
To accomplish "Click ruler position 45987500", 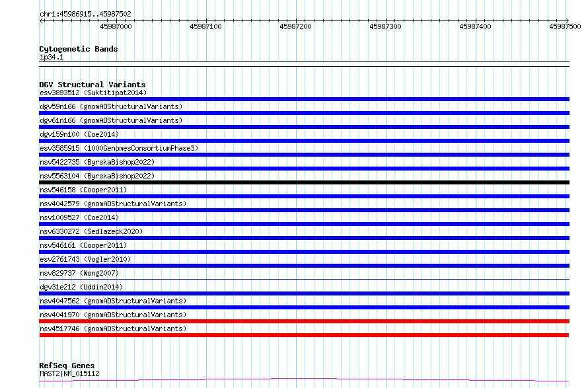I will point(565,26).
